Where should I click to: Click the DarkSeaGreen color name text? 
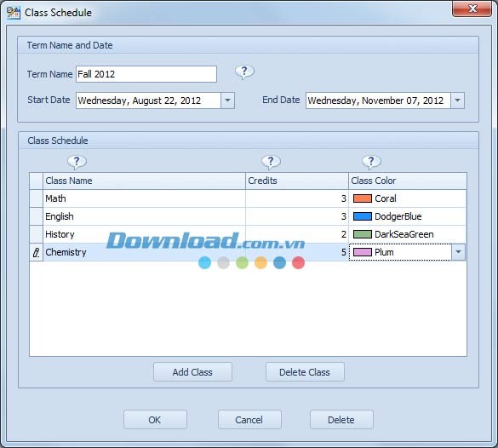(x=404, y=234)
